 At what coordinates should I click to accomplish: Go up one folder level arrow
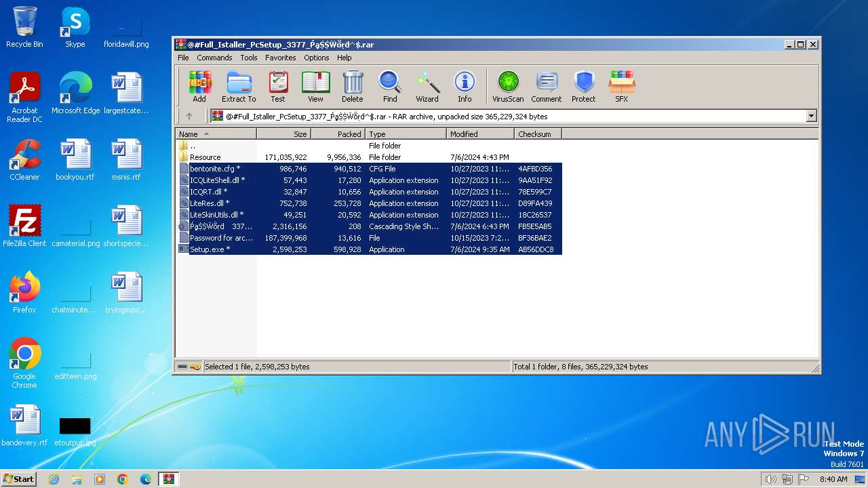point(189,117)
